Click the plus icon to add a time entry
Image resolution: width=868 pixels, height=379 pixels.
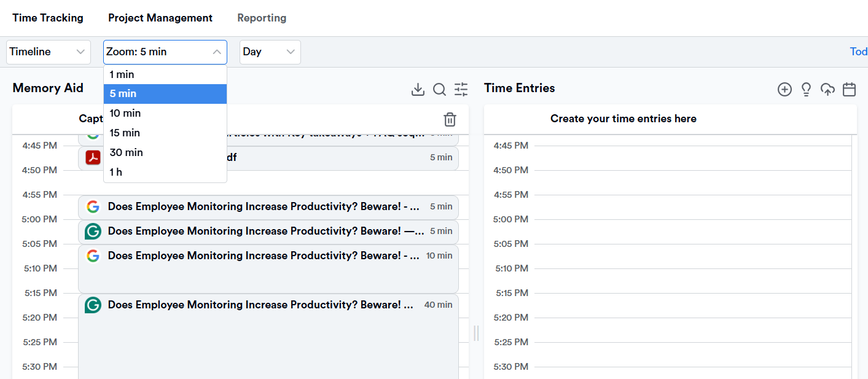784,89
